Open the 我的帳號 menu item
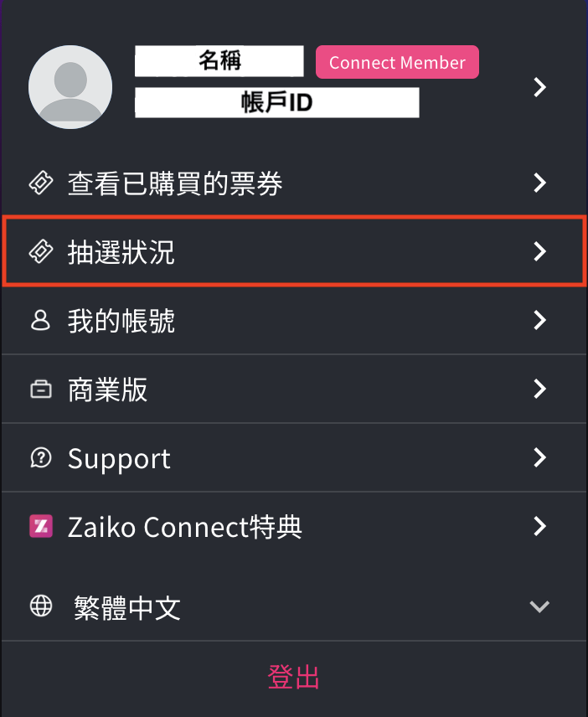 294,321
